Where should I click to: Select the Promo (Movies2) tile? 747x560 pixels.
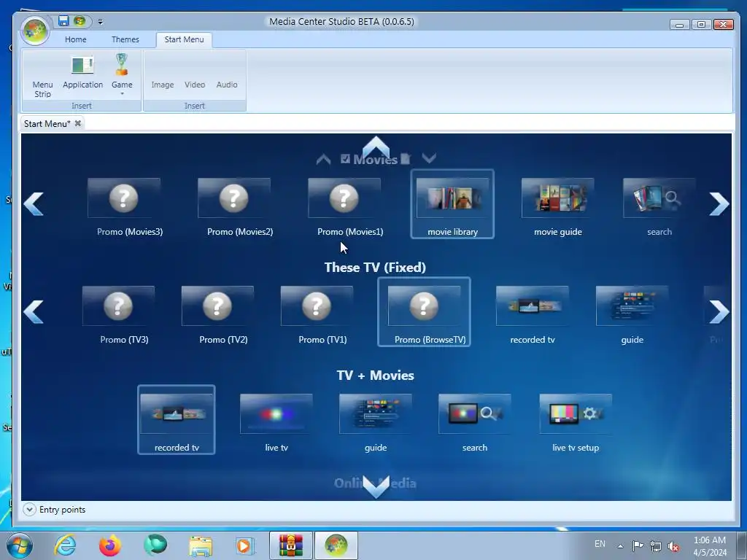tap(234, 207)
